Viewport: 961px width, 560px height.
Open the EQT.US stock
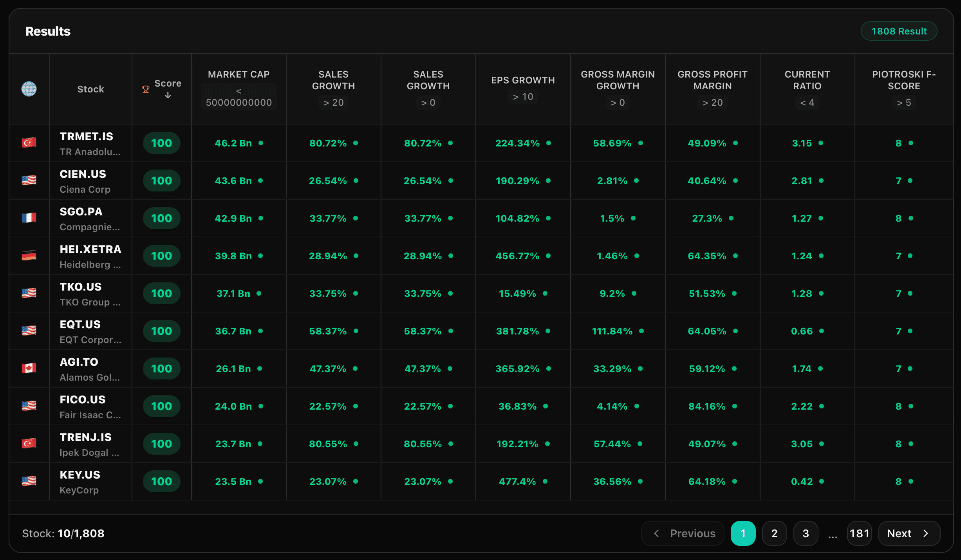point(90,331)
